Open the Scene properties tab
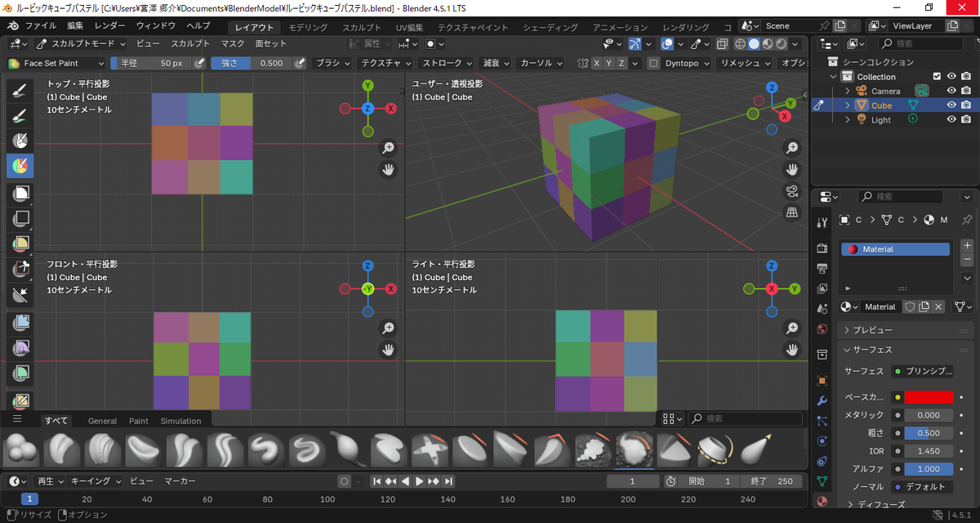The width and height of the screenshot is (980, 523). [823, 309]
